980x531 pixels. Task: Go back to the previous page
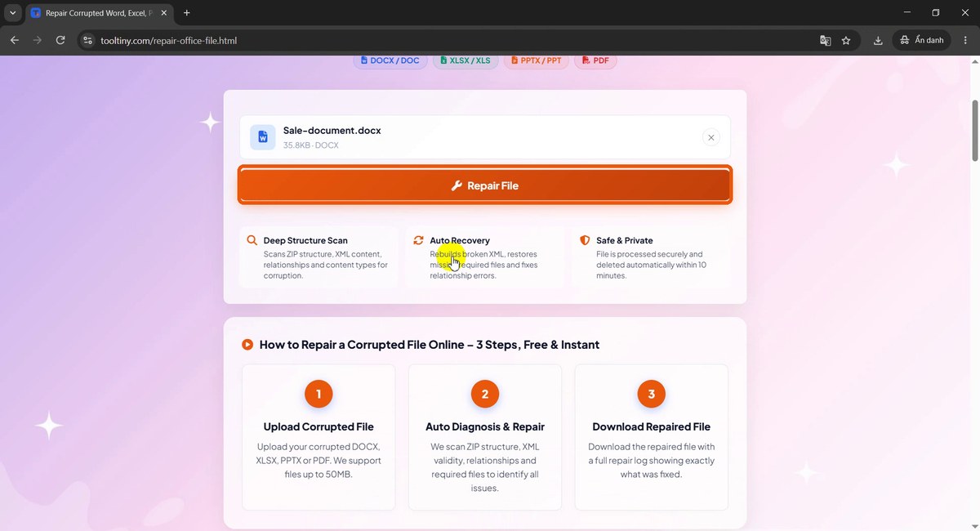click(x=15, y=40)
